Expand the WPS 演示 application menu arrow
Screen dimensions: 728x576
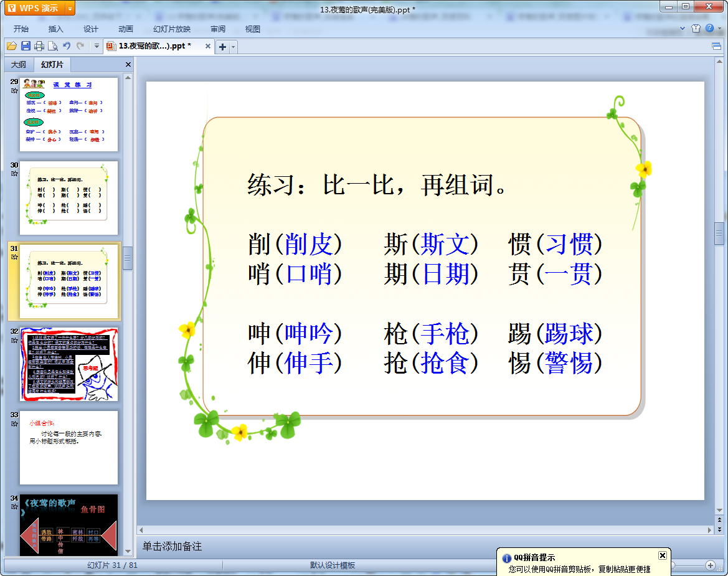tap(70, 8)
